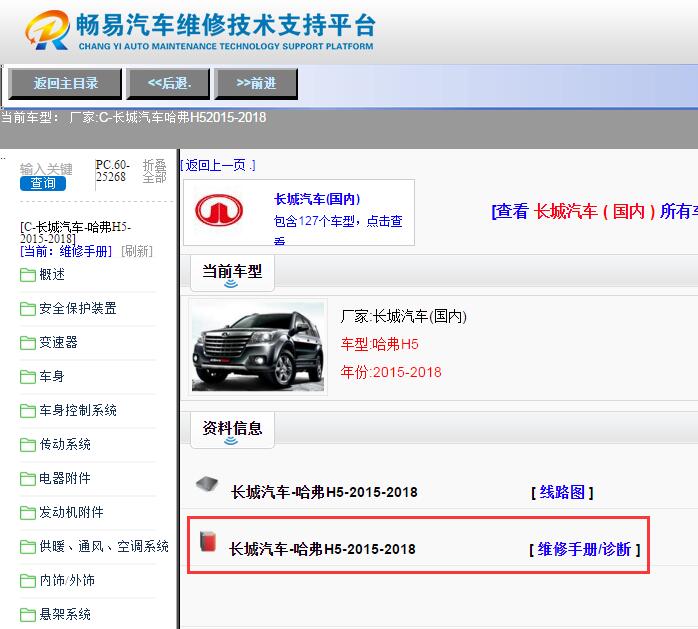Open the 悬架系统 folder icon

point(28,614)
